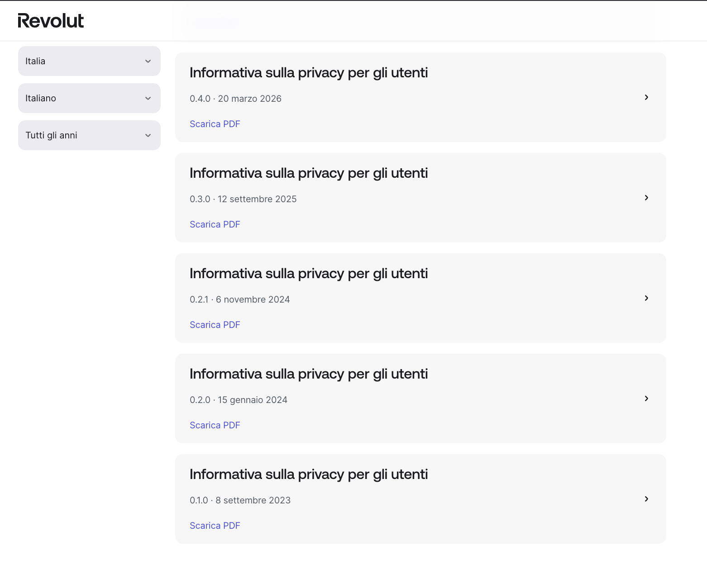Download PDF for 20 marzo 2026 version
The height and width of the screenshot is (588, 707).
coord(215,124)
